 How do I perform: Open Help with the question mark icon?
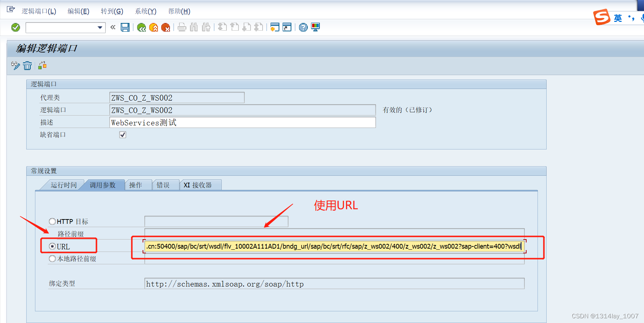pos(303,27)
